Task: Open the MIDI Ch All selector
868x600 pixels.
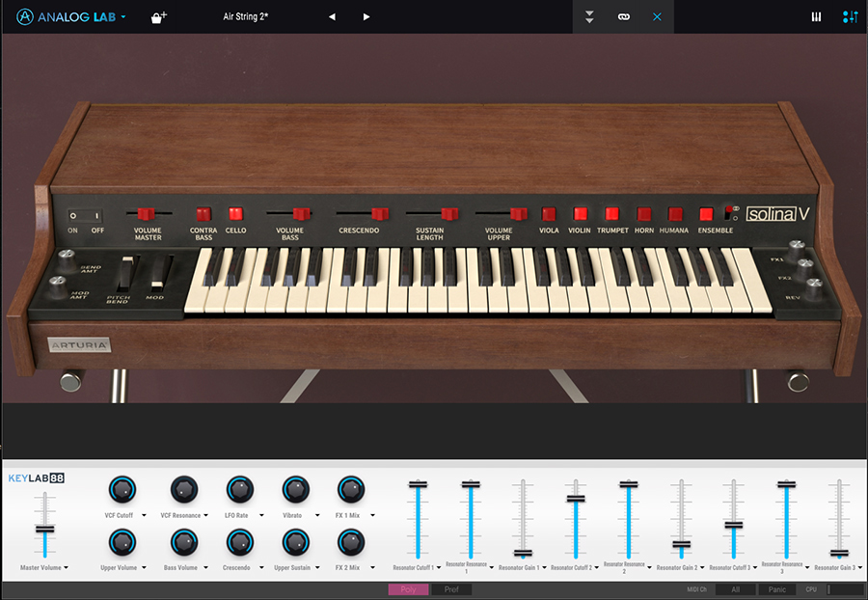Action: click(x=736, y=589)
